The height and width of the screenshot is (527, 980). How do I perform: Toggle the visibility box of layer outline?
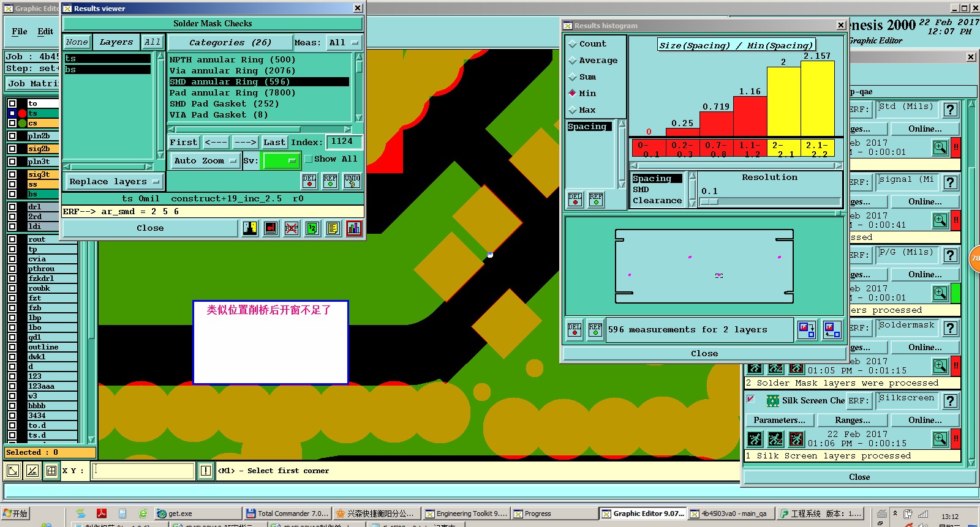tap(12, 347)
